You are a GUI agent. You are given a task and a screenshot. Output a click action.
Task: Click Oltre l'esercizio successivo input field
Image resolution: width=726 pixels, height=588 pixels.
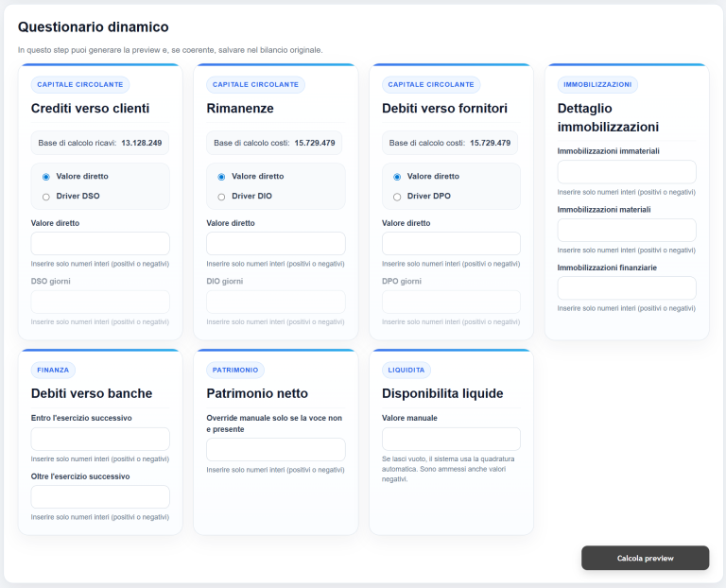(100, 497)
